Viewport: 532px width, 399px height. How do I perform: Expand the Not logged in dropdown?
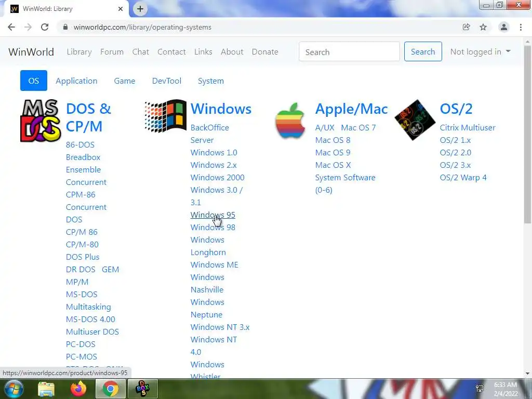pyautogui.click(x=481, y=51)
